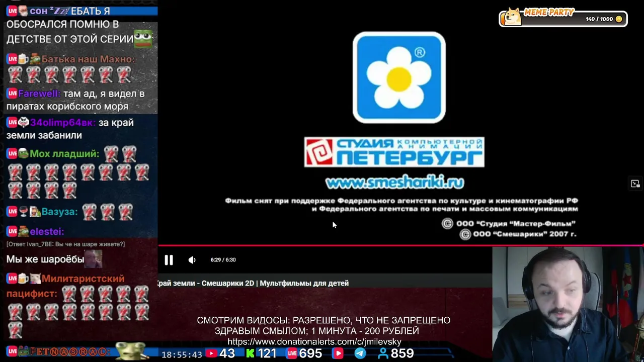This screenshot has height=362, width=644.
Task: Pause the Smeshariki video
Action: [169, 260]
